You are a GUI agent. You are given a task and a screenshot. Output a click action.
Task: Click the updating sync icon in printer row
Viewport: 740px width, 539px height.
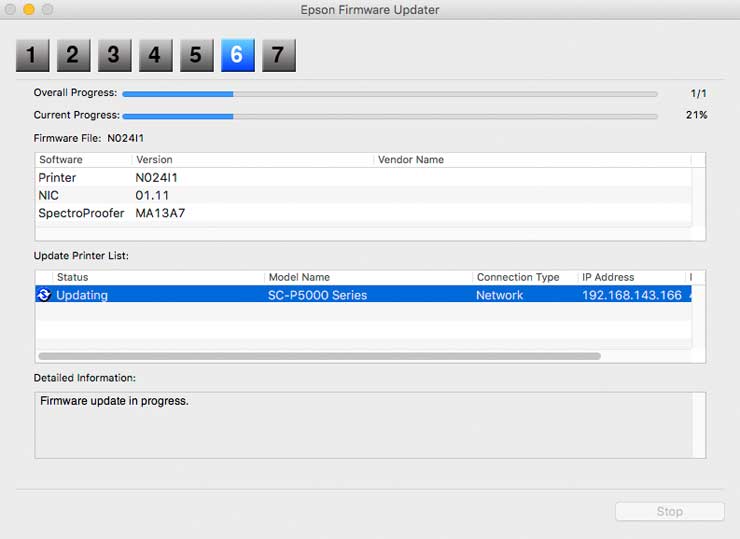coord(44,295)
